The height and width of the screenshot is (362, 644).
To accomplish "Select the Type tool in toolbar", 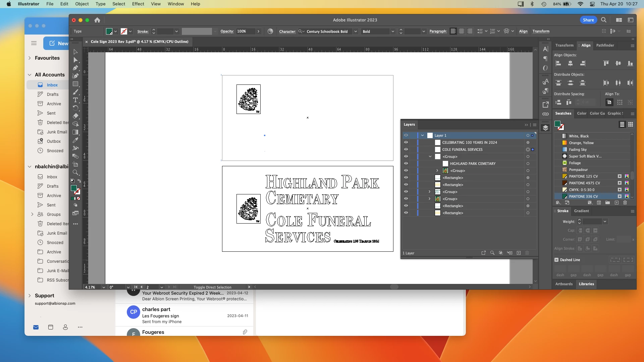I will click(75, 100).
